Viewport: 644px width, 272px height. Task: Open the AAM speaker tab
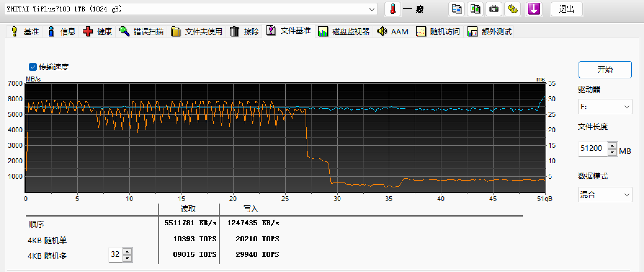393,32
